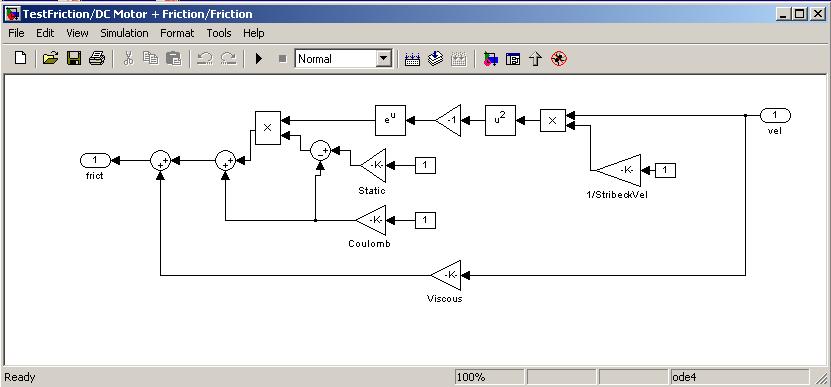Click the 100% zoom status field
The image size is (831, 387).
pyautogui.click(x=489, y=377)
